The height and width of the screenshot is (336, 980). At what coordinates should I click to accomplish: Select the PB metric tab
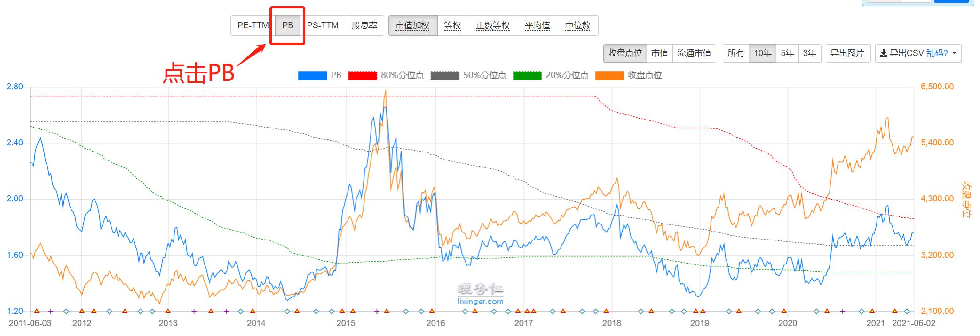[x=288, y=25]
